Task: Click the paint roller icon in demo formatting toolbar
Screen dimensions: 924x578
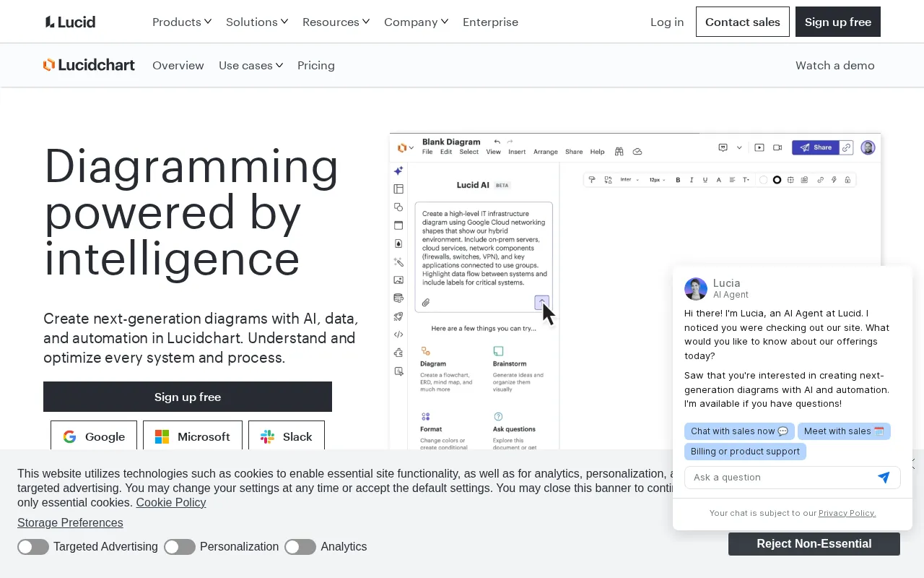Action: [x=592, y=180]
